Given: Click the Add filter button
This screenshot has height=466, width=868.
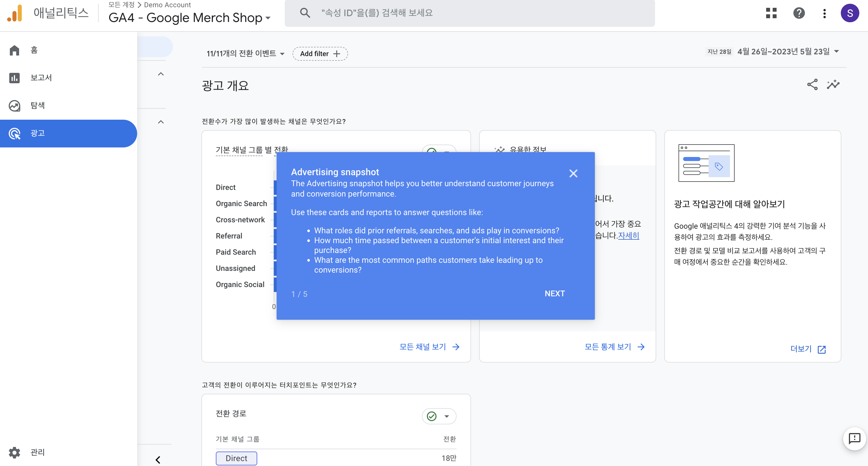Looking at the screenshot, I should [320, 53].
